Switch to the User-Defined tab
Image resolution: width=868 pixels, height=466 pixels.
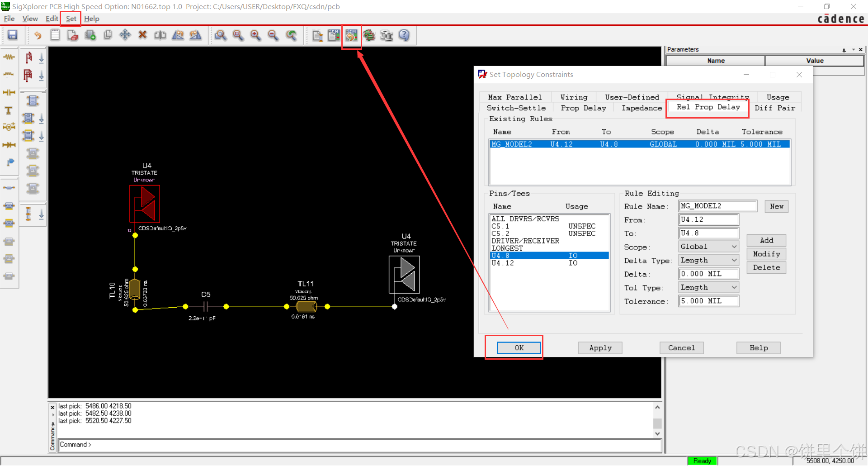pos(632,97)
